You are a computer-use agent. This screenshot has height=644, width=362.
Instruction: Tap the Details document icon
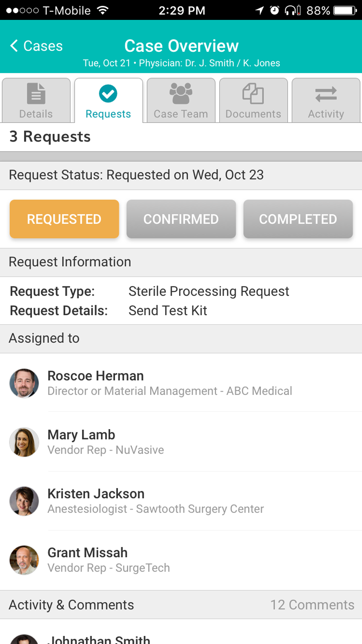click(x=36, y=94)
